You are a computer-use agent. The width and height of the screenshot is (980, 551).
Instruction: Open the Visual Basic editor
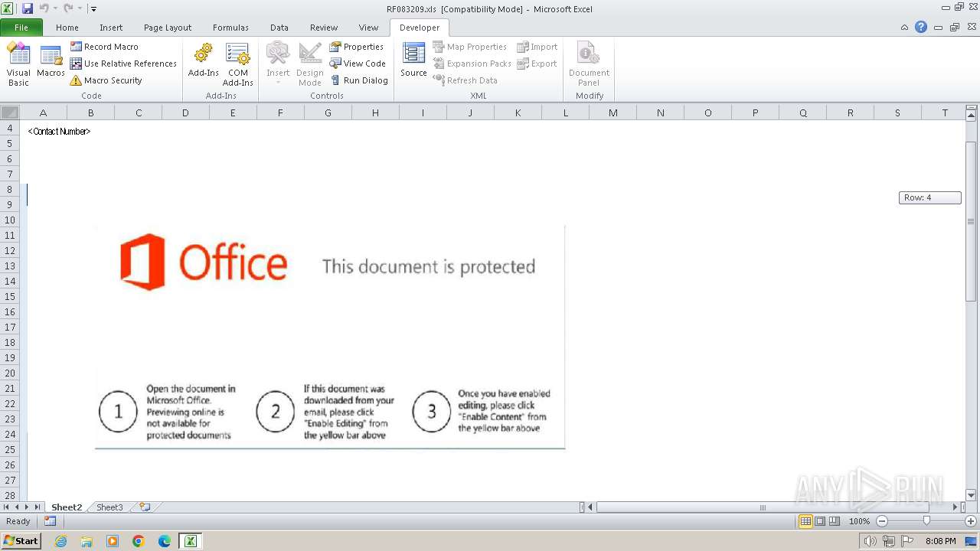tap(18, 65)
